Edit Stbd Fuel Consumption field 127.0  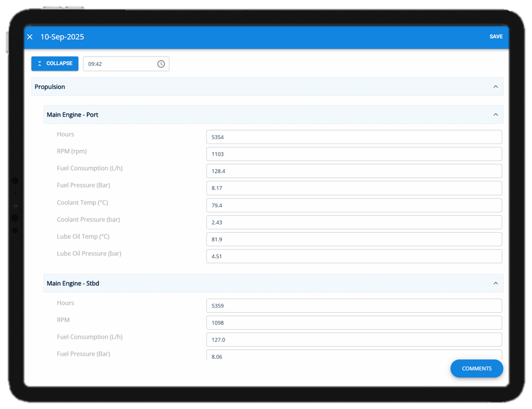(x=354, y=340)
